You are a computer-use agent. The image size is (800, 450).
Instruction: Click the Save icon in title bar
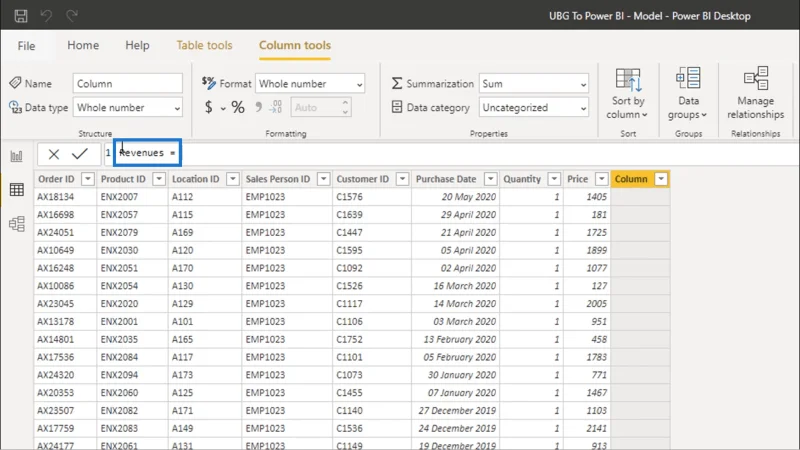[x=21, y=16]
